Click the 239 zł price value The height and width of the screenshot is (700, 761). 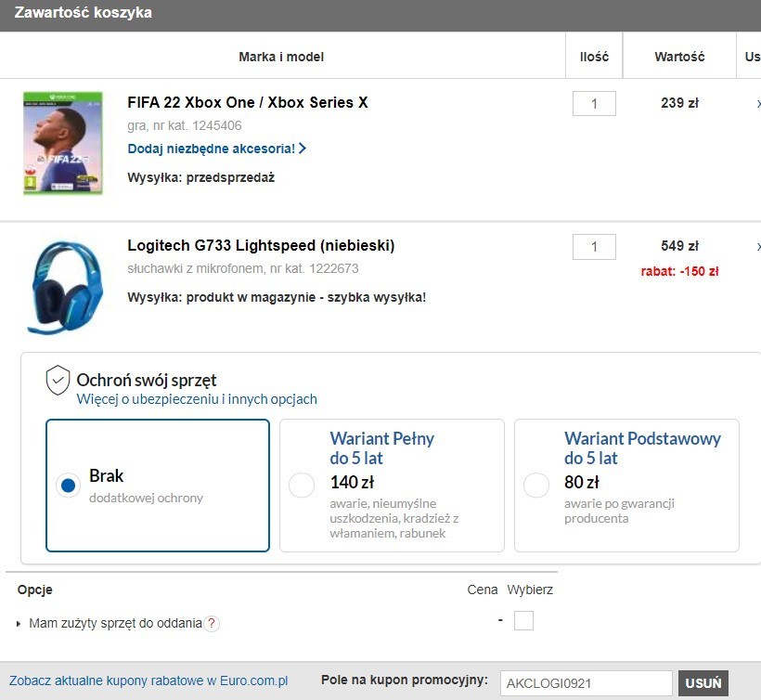pyautogui.click(x=679, y=103)
